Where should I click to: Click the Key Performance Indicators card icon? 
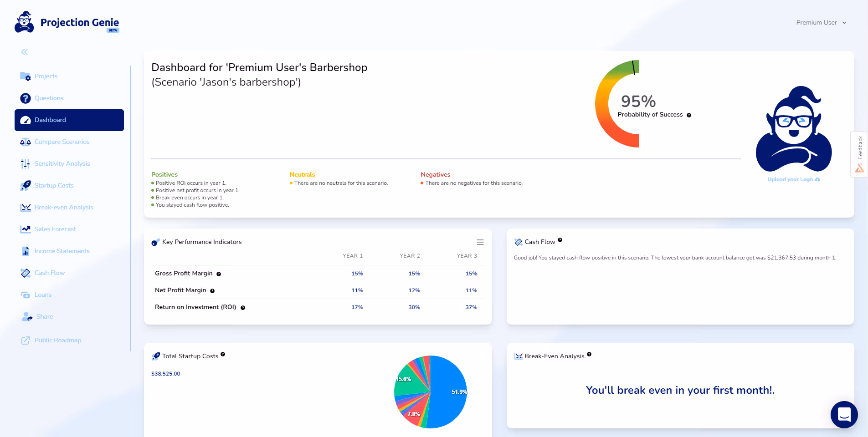pyautogui.click(x=155, y=242)
